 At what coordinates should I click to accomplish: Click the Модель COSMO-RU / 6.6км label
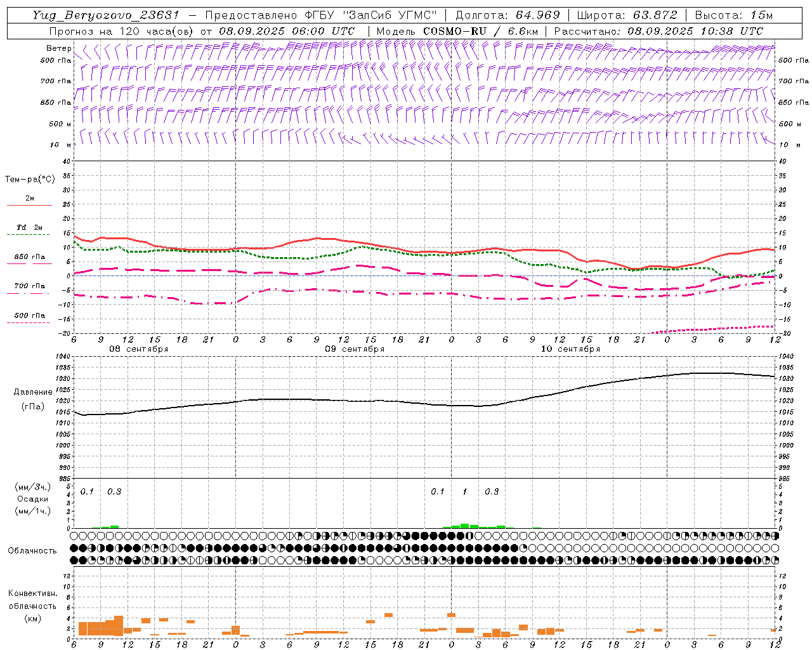tap(457, 31)
